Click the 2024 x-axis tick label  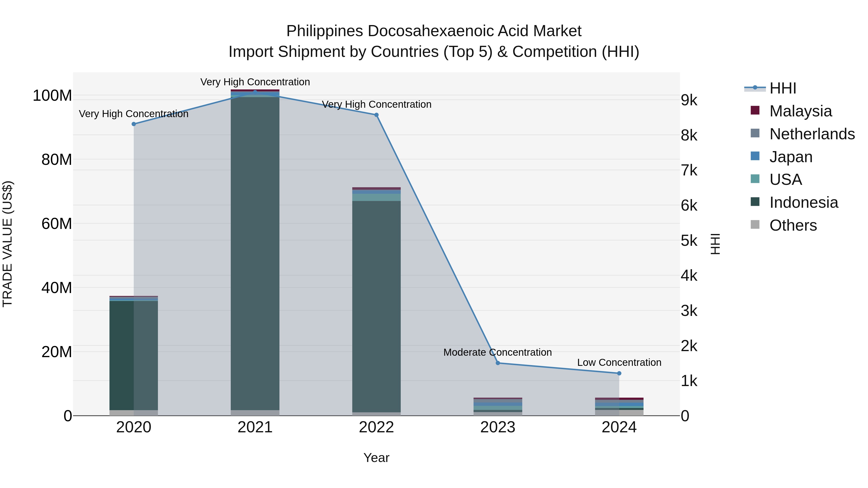(619, 427)
